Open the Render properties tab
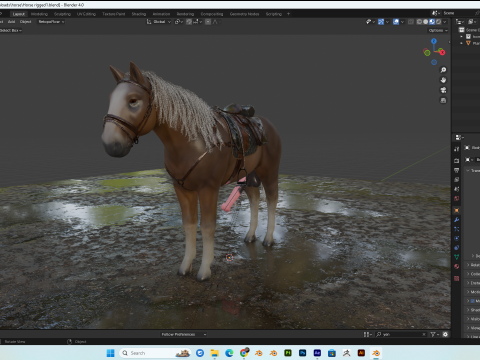 [x=457, y=161]
